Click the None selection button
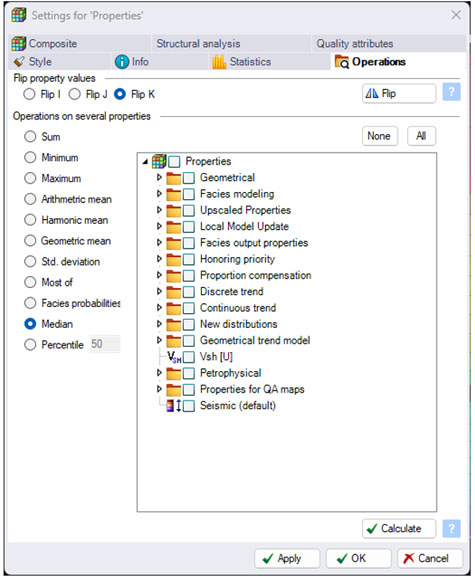 click(x=380, y=136)
